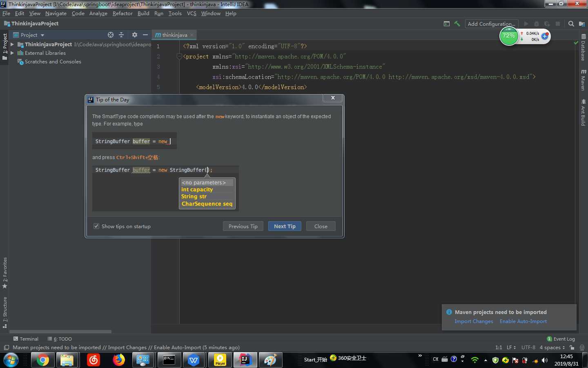Open Search Everywhere magnifier icon
588x368 pixels.
[571, 24]
